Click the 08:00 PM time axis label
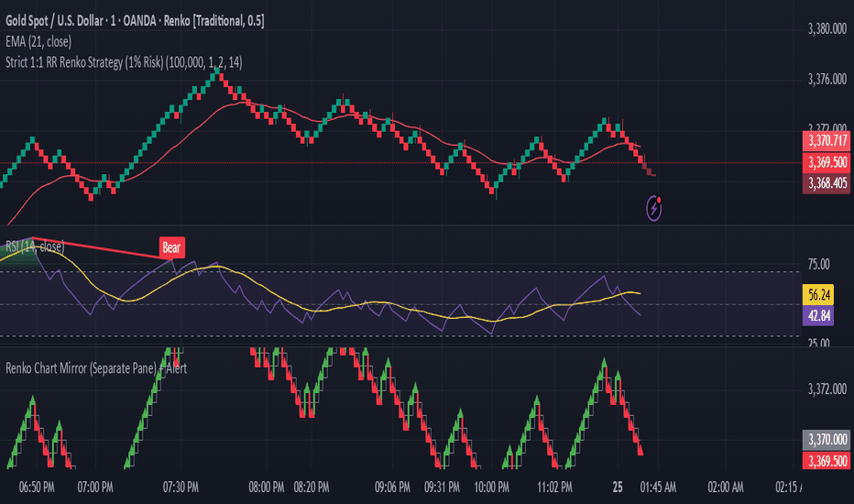Image resolution: width=854 pixels, height=504 pixels. [267, 488]
